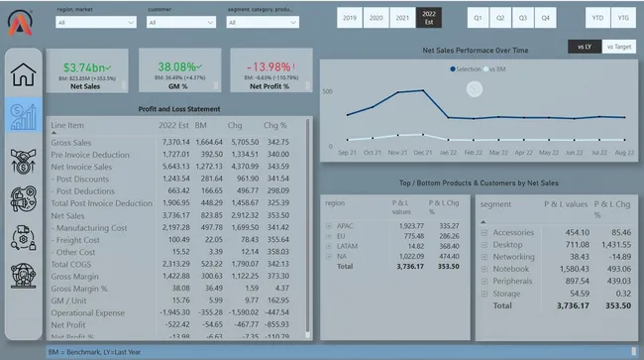Image resolution: width=644 pixels, height=360 pixels.
Task: Sort by Line Item column header
Action: pyautogui.click(x=67, y=125)
